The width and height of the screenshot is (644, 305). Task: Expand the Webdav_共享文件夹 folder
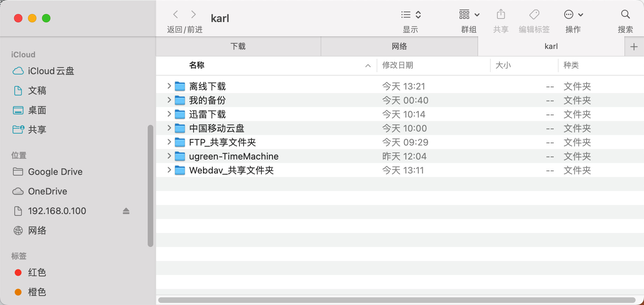169,170
